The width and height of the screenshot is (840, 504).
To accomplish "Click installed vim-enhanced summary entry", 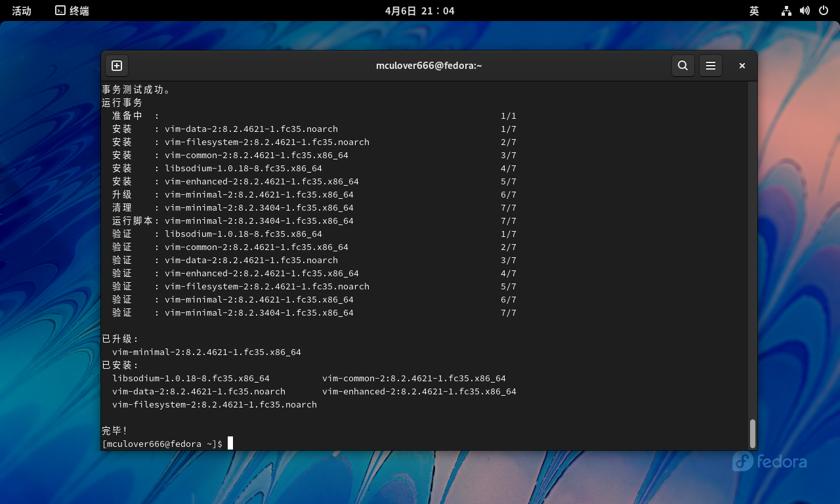I will [419, 391].
